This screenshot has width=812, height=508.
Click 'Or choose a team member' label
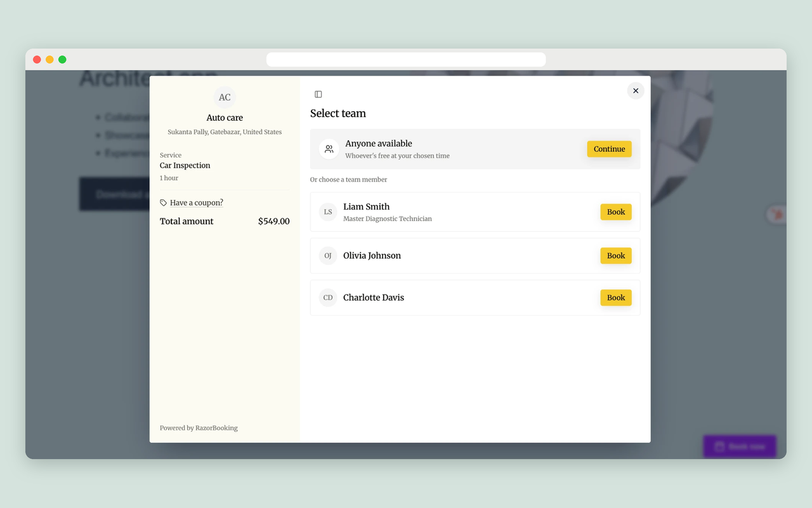(x=348, y=180)
